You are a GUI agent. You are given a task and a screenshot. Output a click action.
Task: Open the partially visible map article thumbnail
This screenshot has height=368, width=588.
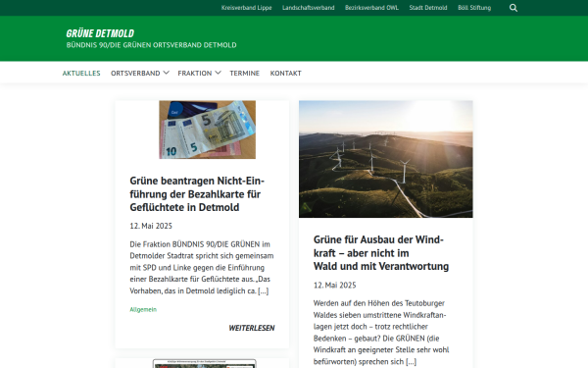tap(205, 363)
